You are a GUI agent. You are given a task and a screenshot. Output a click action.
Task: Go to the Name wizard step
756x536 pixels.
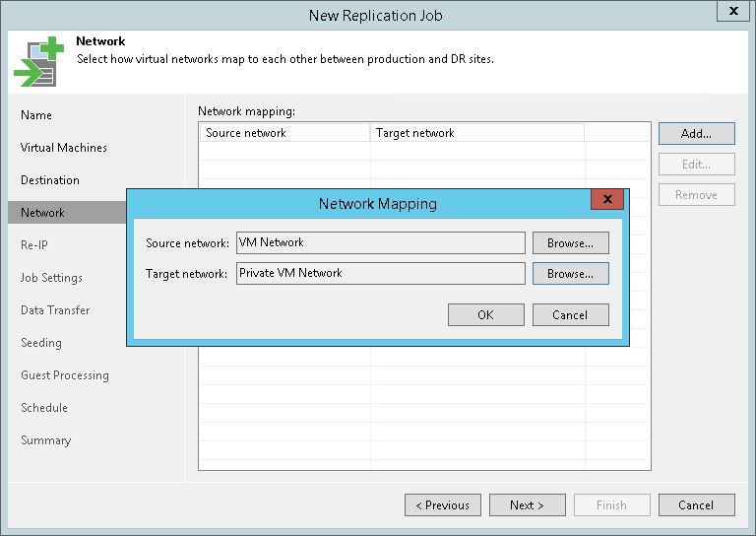click(x=36, y=115)
